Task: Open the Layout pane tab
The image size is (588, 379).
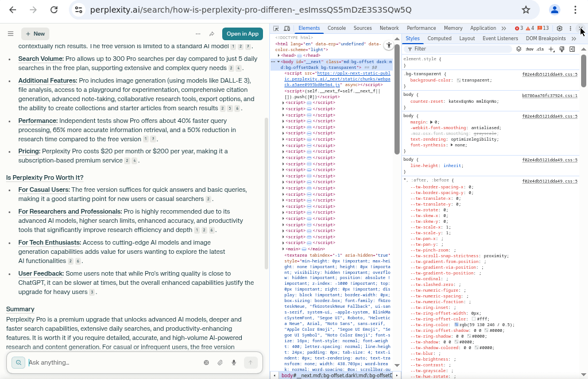Action: (x=467, y=38)
